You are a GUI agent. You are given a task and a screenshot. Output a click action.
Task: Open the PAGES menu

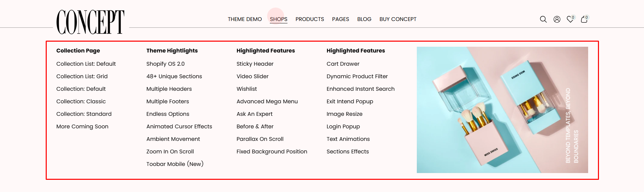coord(340,19)
